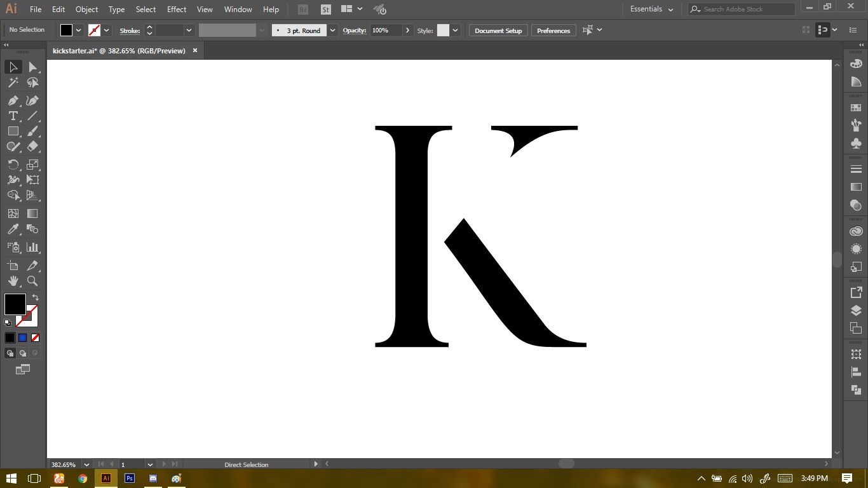Click the Document Setup button
The width and height of the screenshot is (868, 488).
point(498,30)
